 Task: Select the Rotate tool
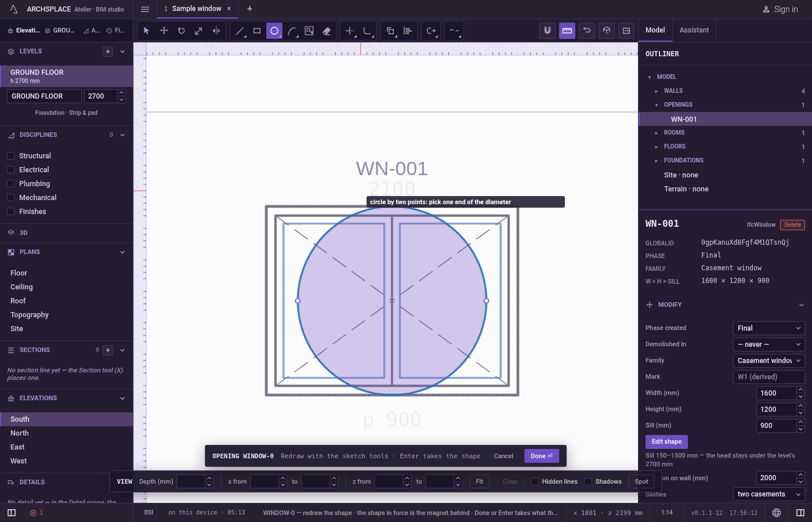click(x=182, y=31)
